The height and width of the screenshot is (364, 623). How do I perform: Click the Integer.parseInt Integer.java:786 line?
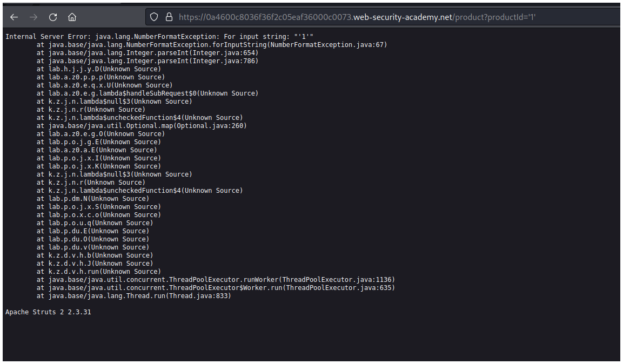click(148, 61)
